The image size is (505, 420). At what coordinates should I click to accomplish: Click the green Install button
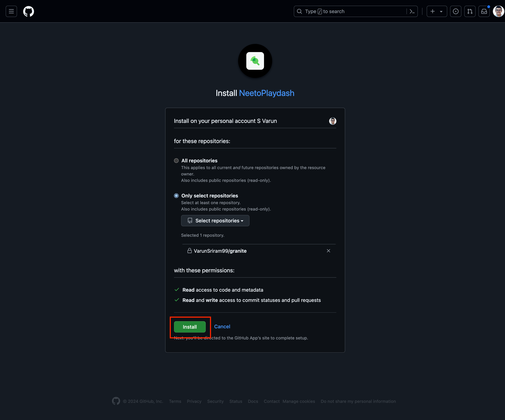pos(190,327)
